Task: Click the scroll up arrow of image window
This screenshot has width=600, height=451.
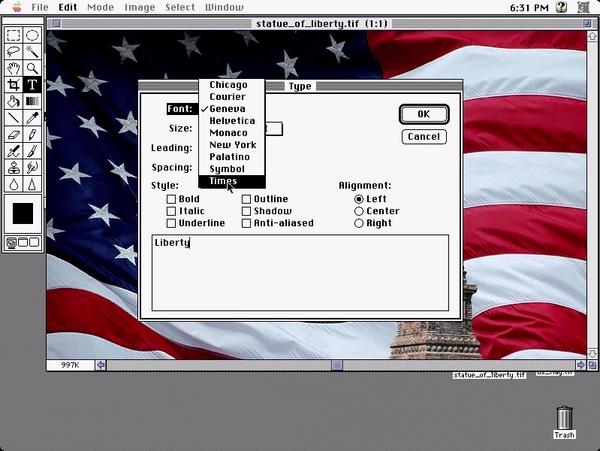Action: point(592,37)
